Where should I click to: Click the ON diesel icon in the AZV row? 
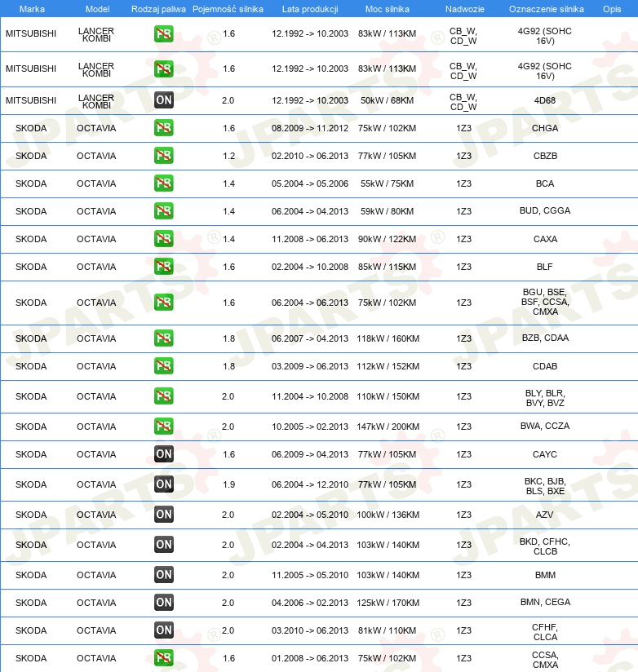point(164,515)
